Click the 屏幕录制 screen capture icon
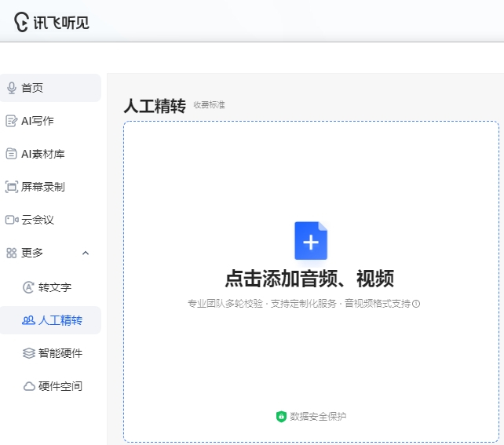Image resolution: width=504 pixels, height=445 pixels. click(x=12, y=187)
